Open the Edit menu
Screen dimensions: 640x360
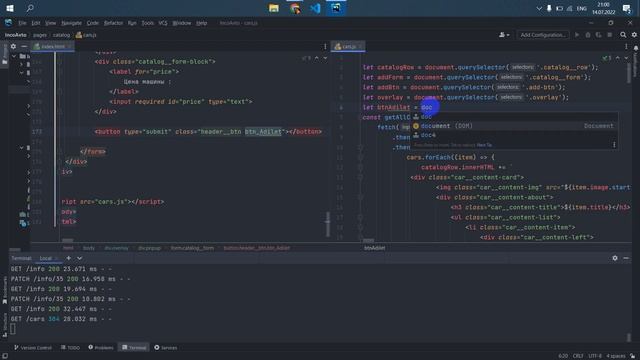click(36, 23)
